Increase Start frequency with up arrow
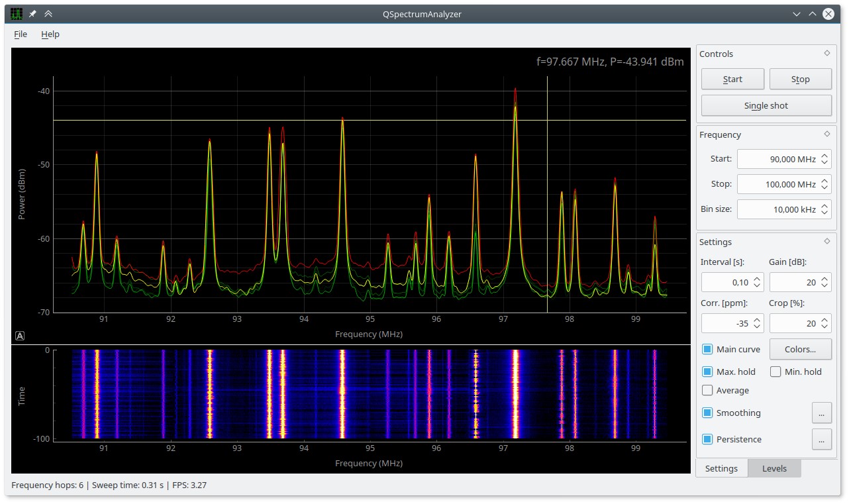 pos(824,155)
